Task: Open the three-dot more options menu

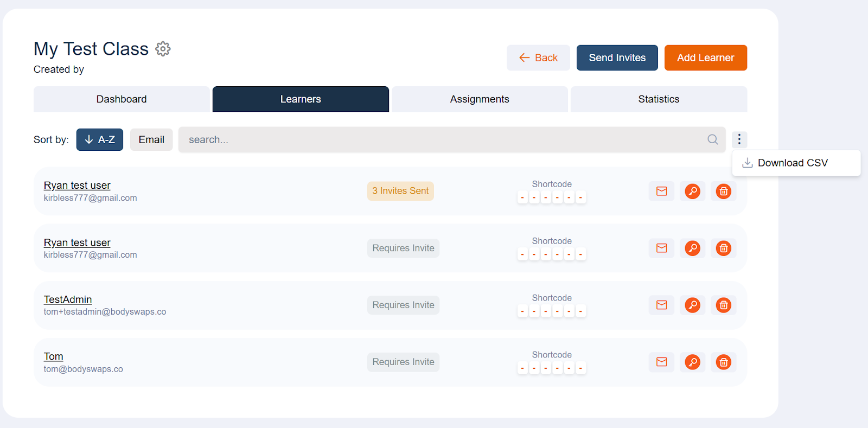Action: click(x=739, y=139)
